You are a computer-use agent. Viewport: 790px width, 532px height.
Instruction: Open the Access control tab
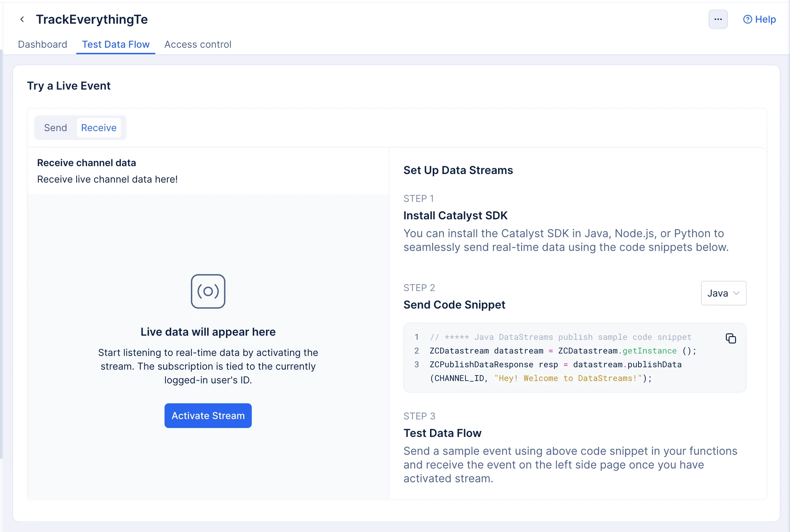click(x=198, y=44)
